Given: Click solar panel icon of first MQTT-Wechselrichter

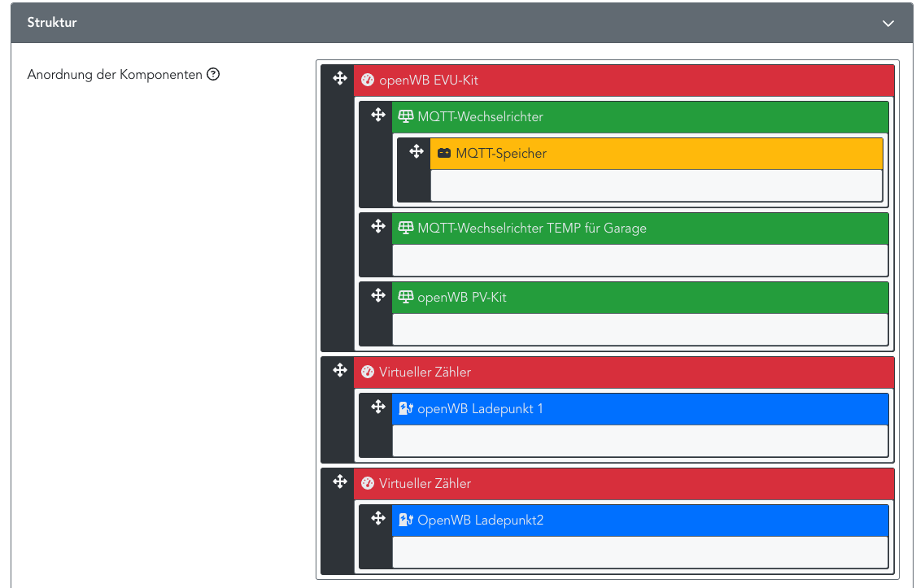Looking at the screenshot, I should pyautogui.click(x=405, y=117).
